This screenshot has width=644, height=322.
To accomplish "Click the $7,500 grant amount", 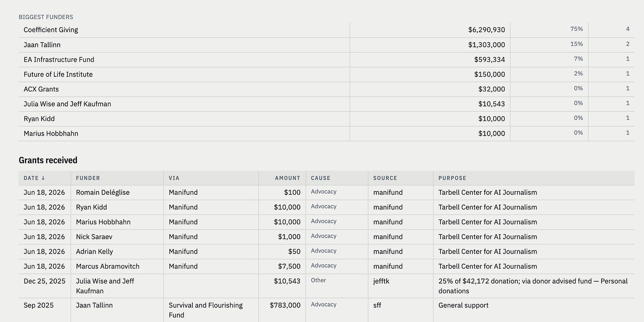I will pos(289,266).
